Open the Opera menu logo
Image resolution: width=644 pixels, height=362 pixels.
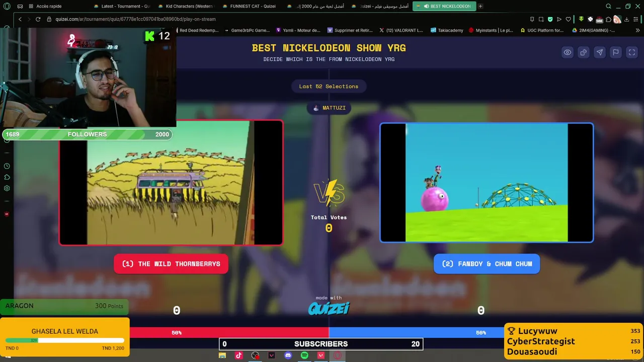(x=7, y=6)
